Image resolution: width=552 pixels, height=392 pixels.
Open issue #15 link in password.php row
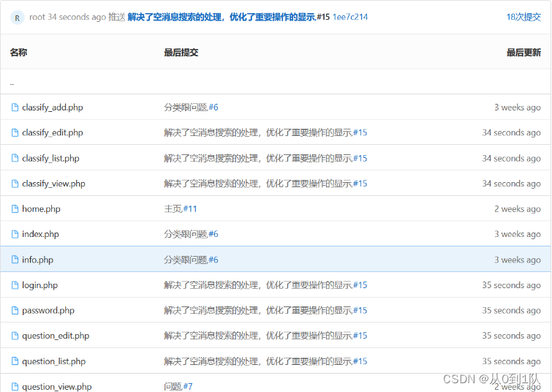pyautogui.click(x=360, y=311)
